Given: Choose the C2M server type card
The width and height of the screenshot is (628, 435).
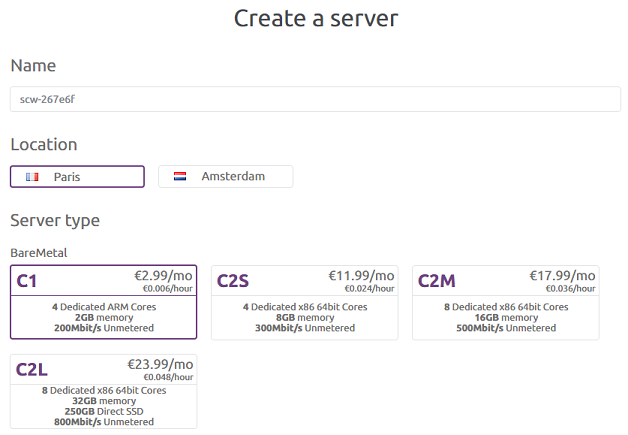Looking at the screenshot, I should point(505,302).
